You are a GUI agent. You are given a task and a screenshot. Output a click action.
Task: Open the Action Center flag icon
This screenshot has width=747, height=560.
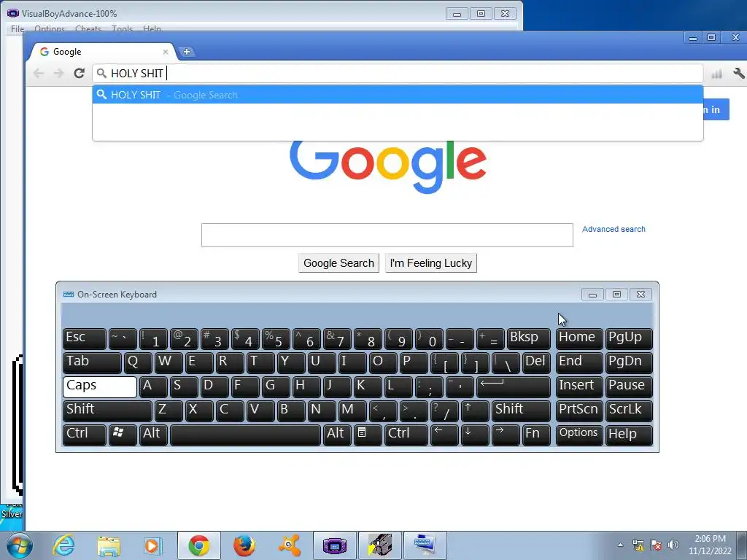(x=656, y=545)
